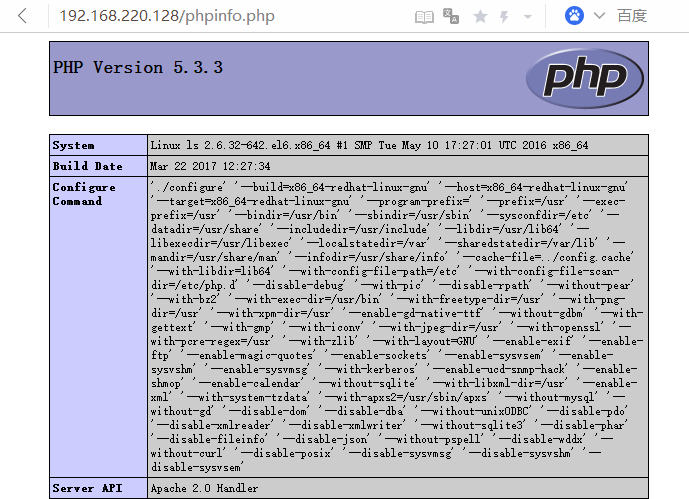The image size is (689, 499).
Task: Click the page translate icon
Action: [x=451, y=16]
